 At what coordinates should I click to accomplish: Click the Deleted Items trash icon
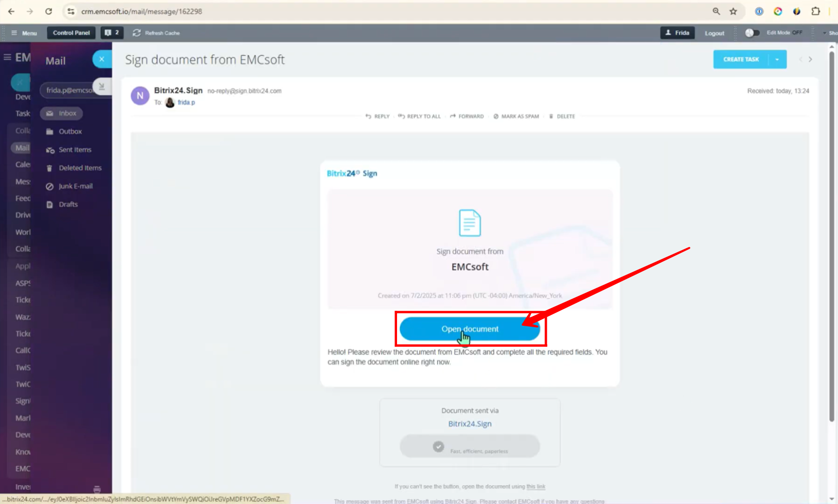tap(49, 168)
